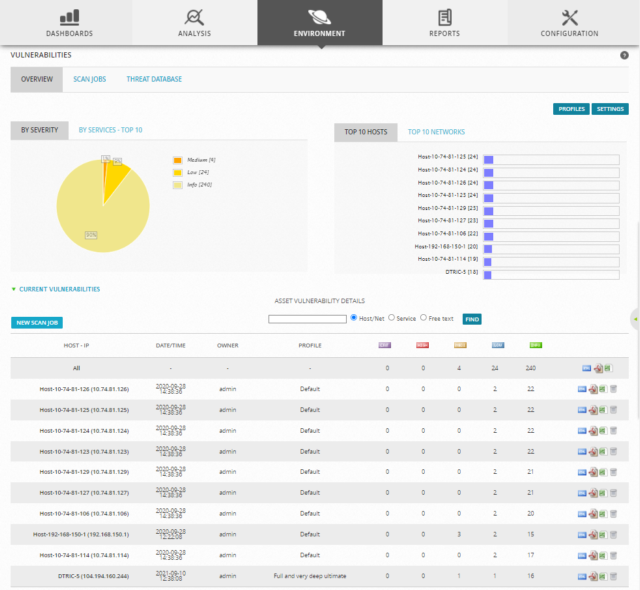Open HTML report for the All row

point(587,367)
